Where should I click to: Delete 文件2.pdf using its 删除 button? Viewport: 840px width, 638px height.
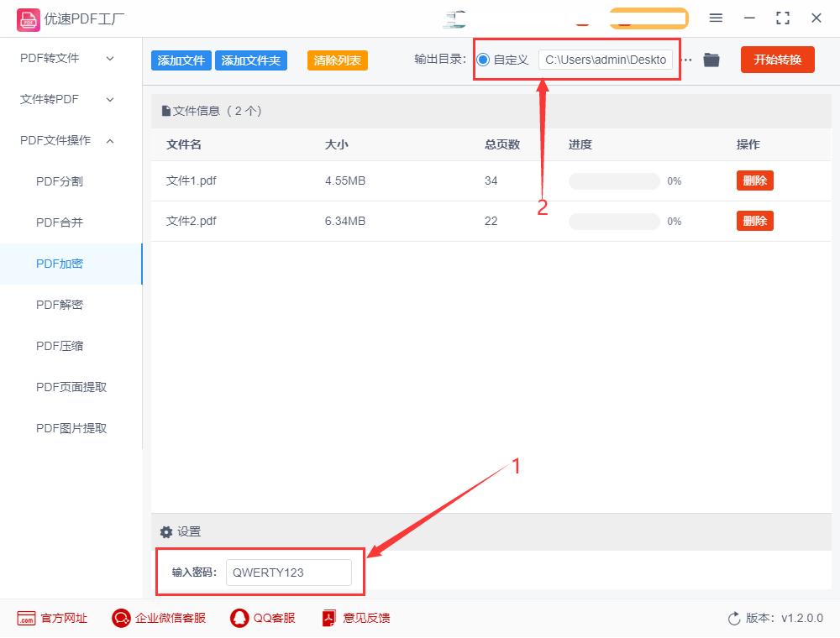[x=753, y=220]
